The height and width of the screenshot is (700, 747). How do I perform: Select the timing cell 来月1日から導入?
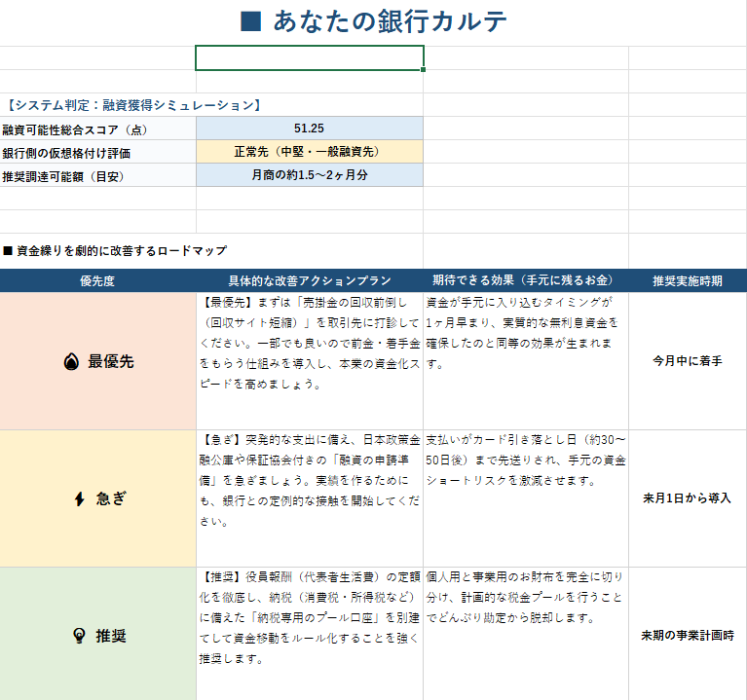(688, 498)
